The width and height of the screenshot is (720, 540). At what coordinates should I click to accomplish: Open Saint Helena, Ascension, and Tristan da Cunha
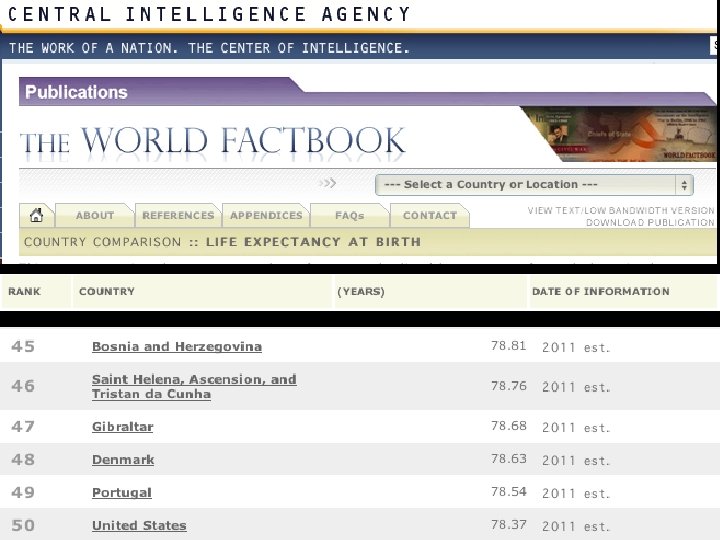[194, 387]
